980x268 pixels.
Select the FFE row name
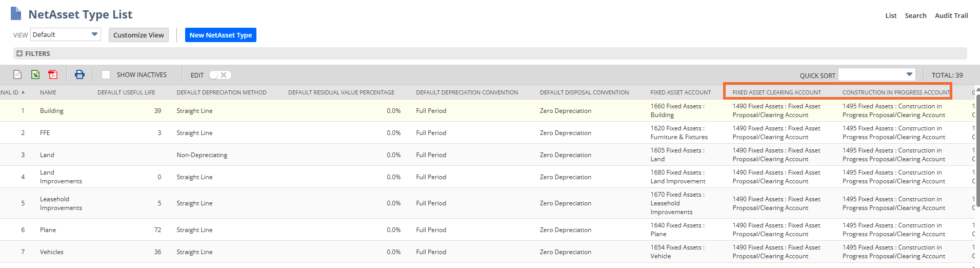click(x=45, y=133)
